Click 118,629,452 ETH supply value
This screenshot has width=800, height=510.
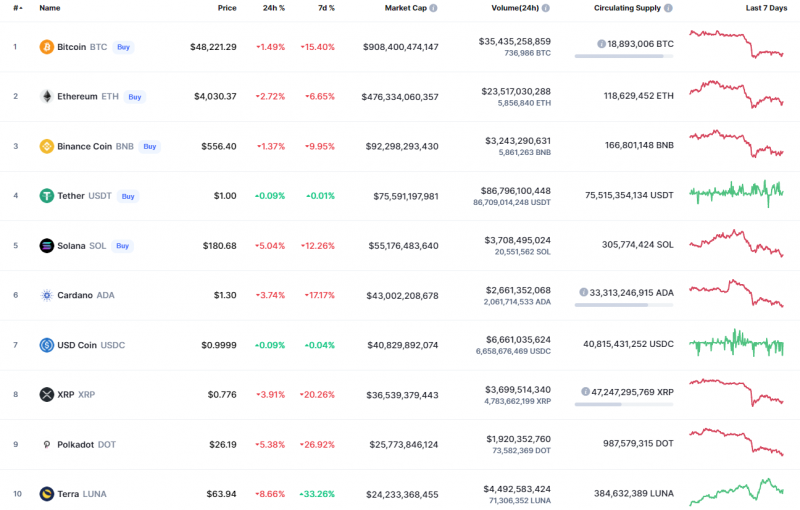(x=639, y=96)
